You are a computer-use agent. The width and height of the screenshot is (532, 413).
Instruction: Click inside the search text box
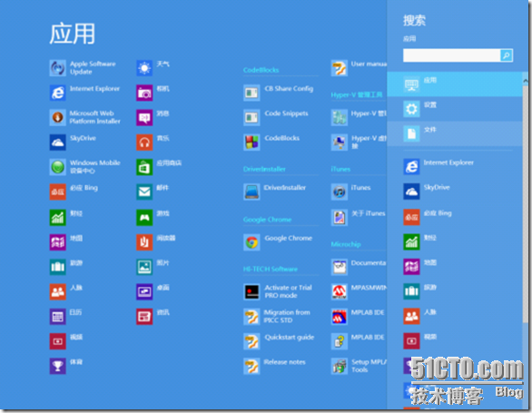[451, 55]
